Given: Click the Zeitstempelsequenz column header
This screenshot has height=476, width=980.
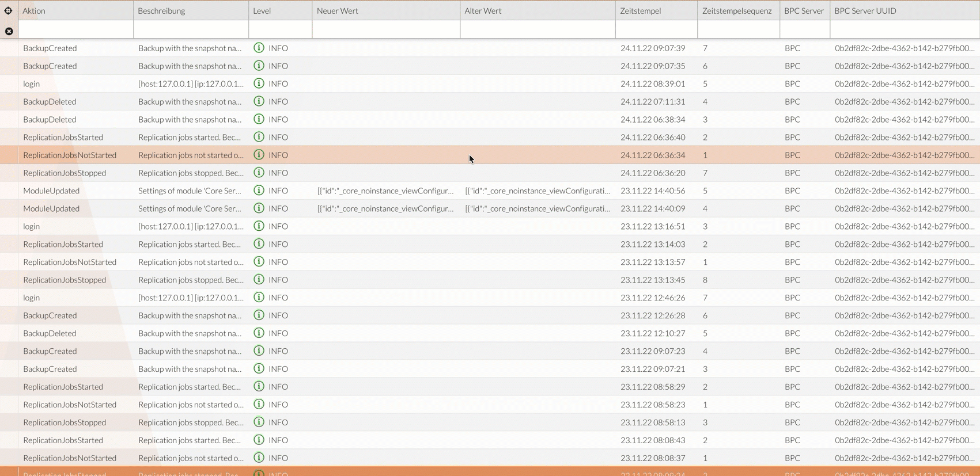Looking at the screenshot, I should coord(737,10).
